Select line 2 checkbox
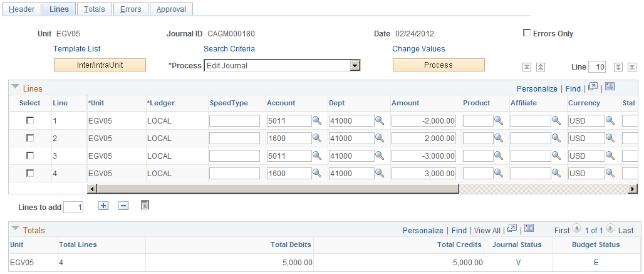This screenshot has width=644, height=274. (x=30, y=138)
